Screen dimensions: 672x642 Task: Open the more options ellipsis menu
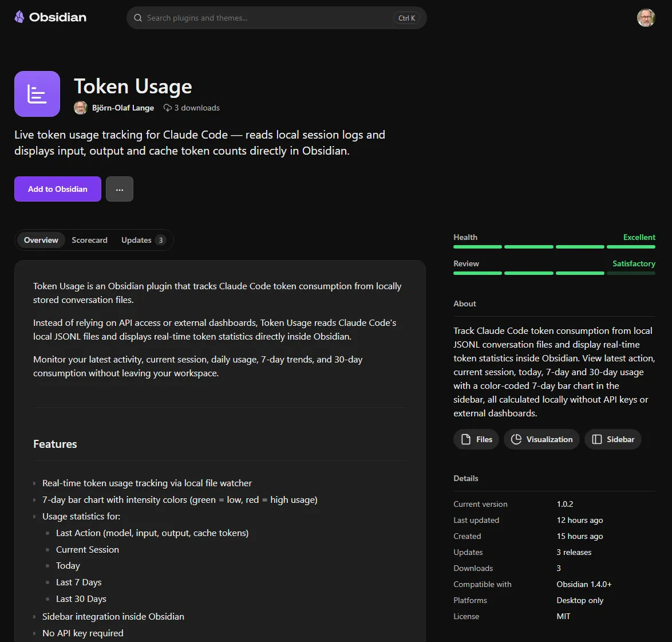pyautogui.click(x=120, y=189)
